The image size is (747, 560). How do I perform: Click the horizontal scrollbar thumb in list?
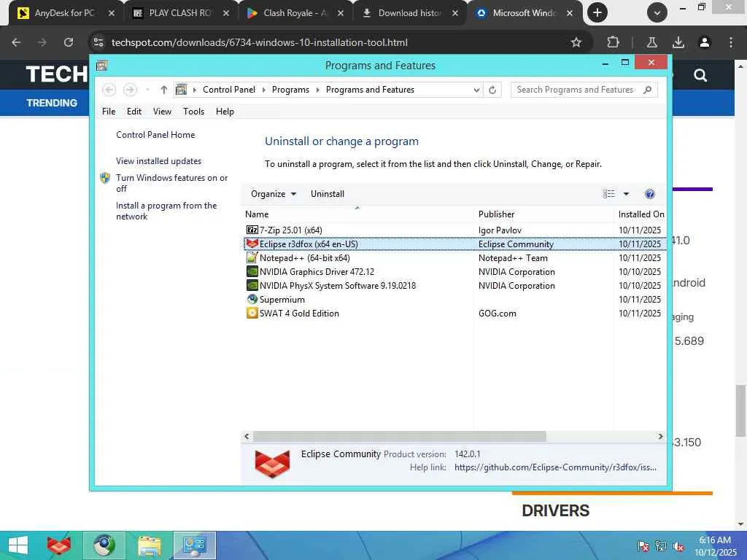click(399, 436)
